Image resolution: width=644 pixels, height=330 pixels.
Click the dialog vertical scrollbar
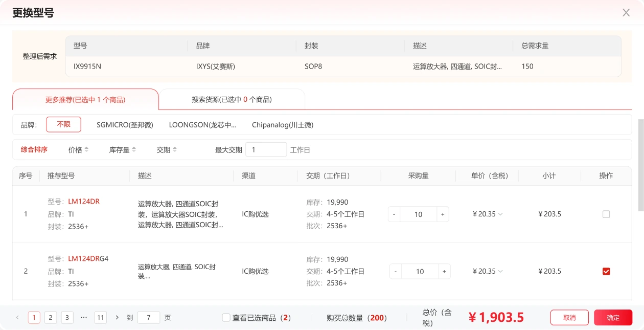pyautogui.click(x=641, y=165)
